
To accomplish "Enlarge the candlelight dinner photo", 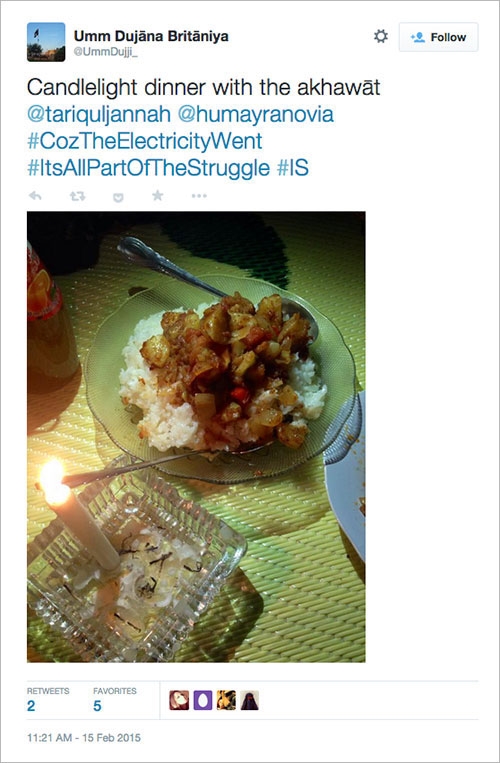I will (x=196, y=437).
